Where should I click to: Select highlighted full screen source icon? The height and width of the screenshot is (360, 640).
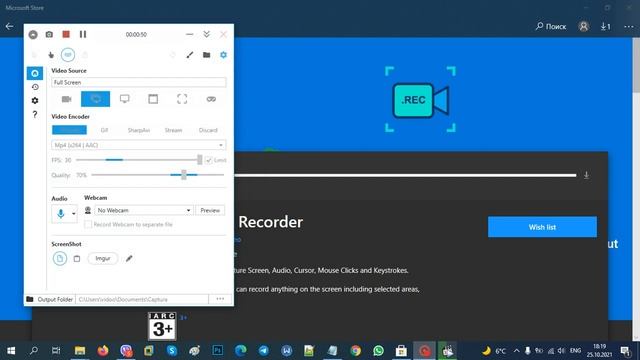(96, 99)
